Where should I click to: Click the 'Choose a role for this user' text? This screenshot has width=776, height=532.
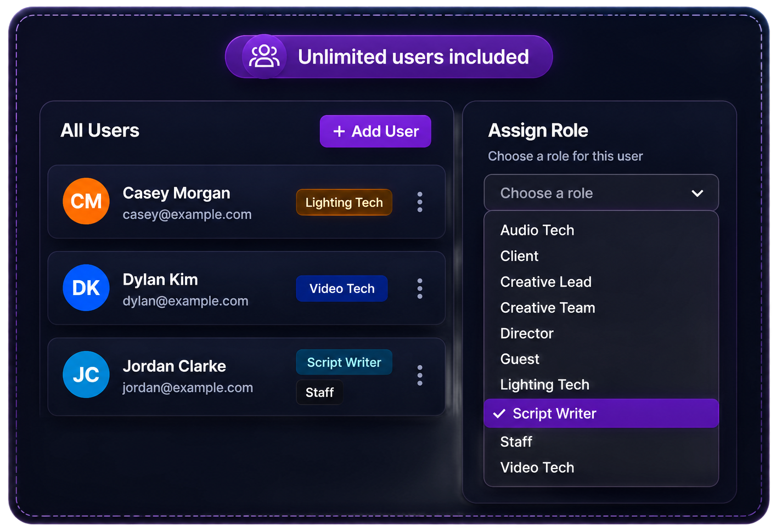pyautogui.click(x=565, y=156)
